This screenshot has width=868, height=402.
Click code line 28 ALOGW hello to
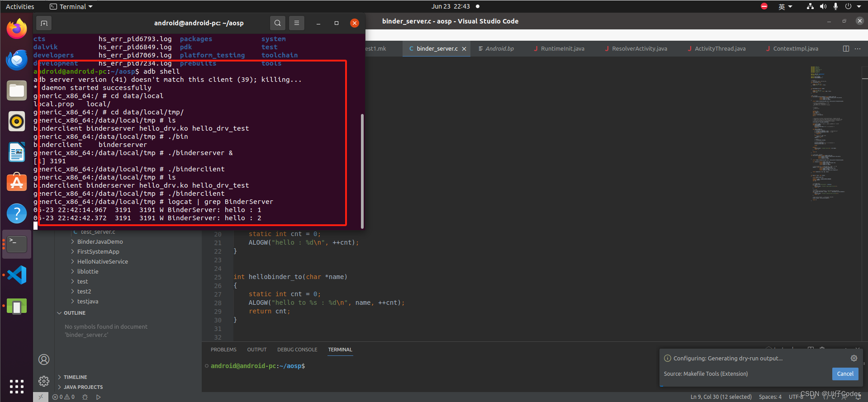click(327, 303)
